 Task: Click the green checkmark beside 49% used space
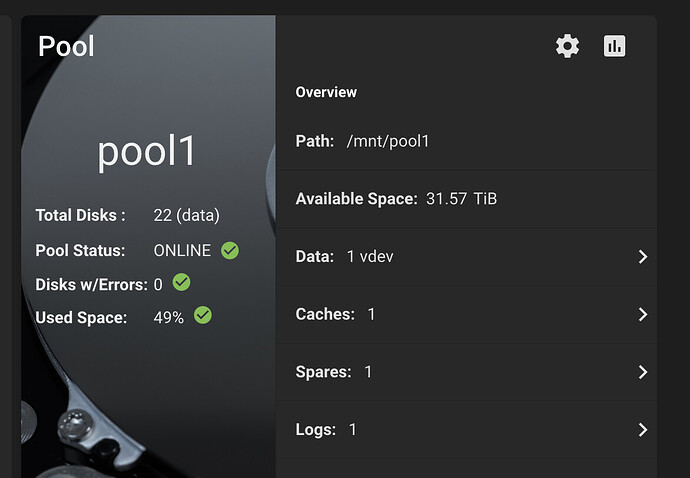(203, 316)
